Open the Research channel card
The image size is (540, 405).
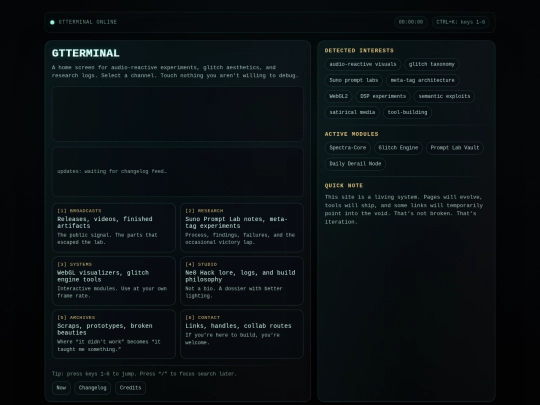tap(242, 227)
